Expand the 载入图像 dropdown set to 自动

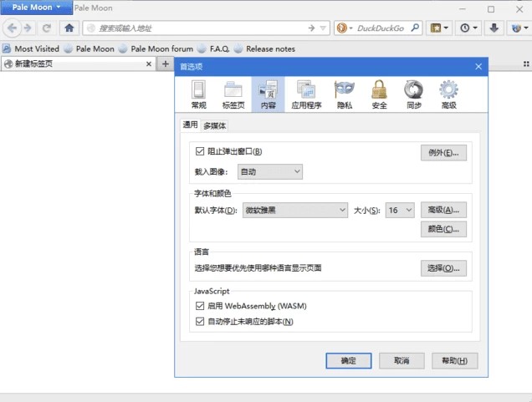(269, 171)
